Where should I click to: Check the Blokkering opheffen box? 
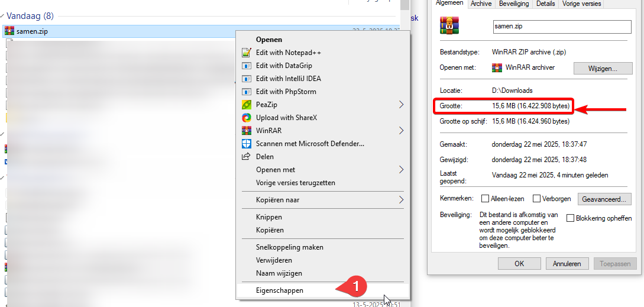click(571, 218)
